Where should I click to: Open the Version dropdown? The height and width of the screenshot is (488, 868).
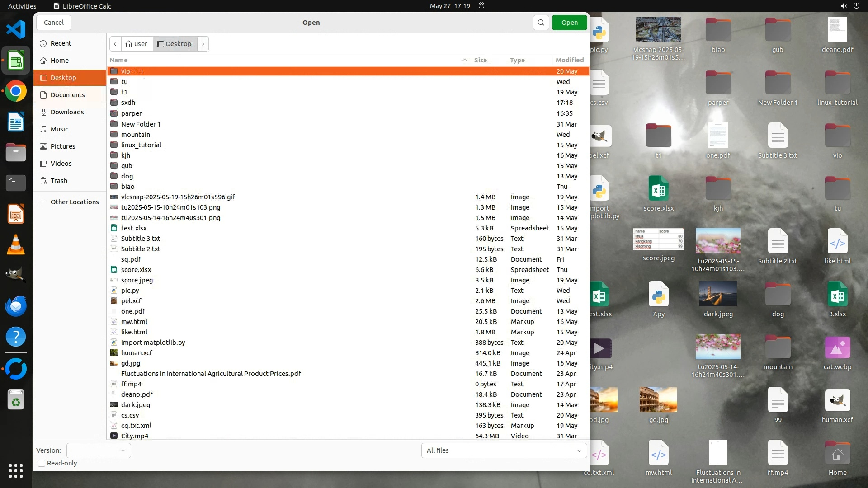click(99, 450)
